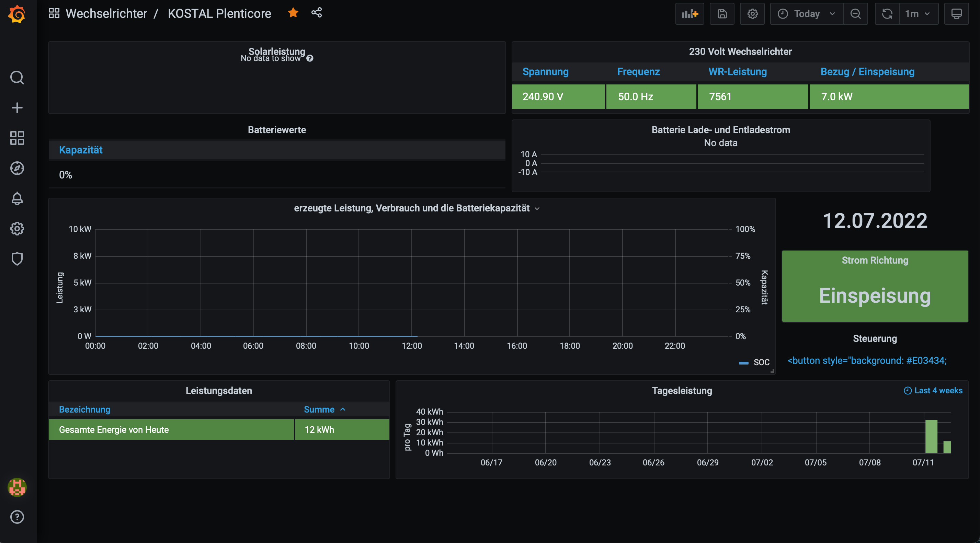Screen dimensions: 980x543
Task: Open the Alerting bell icon
Action: [17, 198]
